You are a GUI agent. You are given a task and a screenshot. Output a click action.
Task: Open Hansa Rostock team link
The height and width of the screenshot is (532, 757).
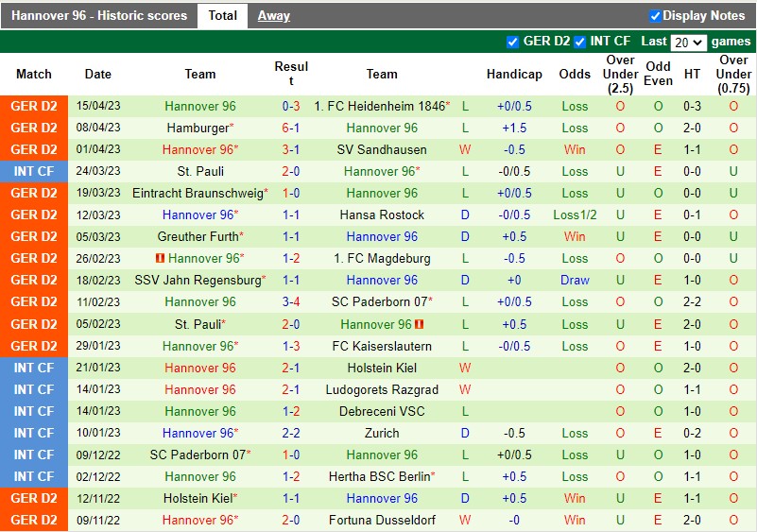382,215
